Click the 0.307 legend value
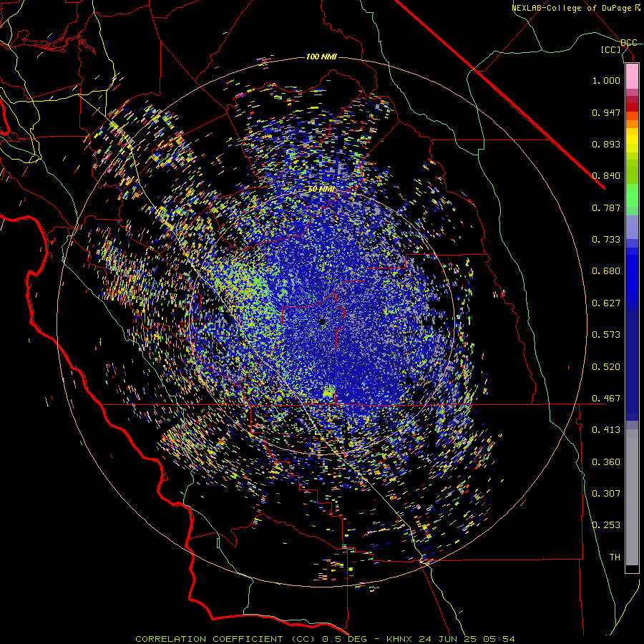The image size is (644, 644). 606,494
